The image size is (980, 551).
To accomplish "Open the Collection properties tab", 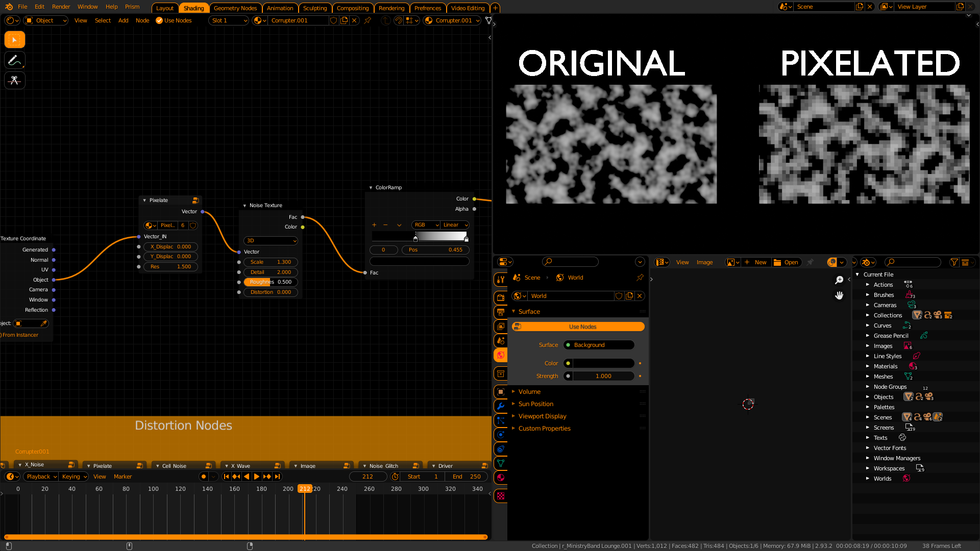I will tap(501, 373).
